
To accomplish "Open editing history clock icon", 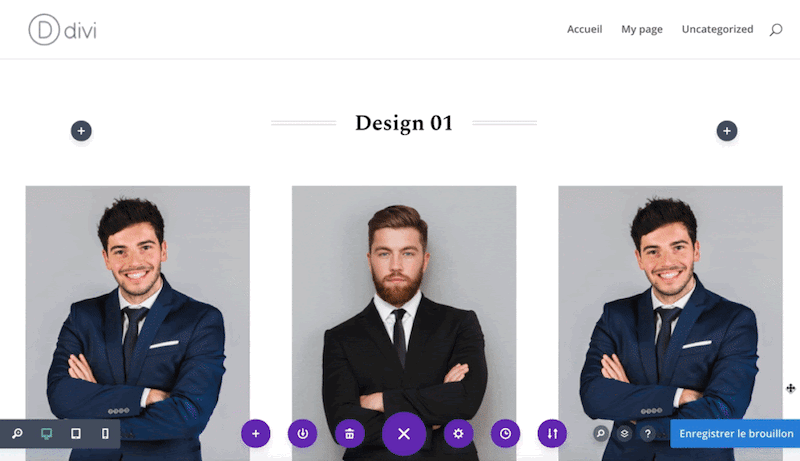I will click(505, 433).
